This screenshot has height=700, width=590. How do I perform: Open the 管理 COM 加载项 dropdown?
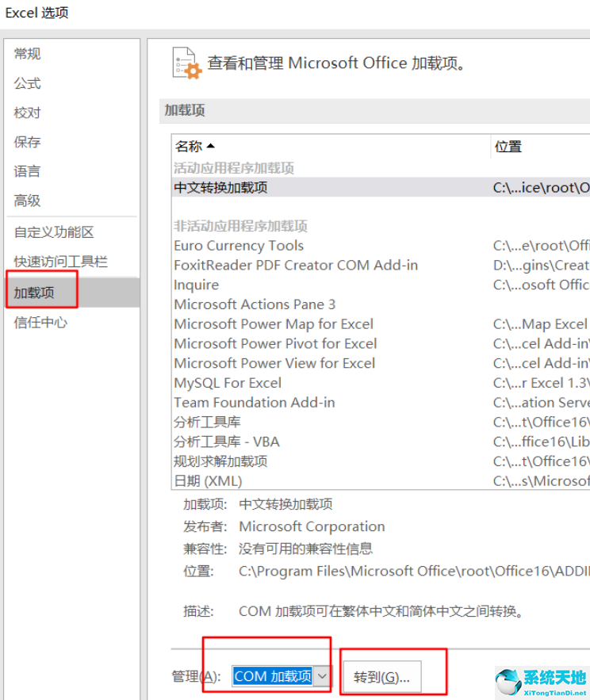[282, 676]
